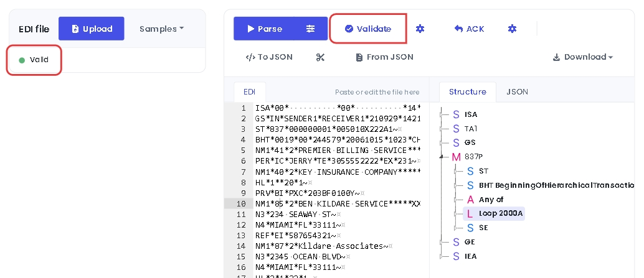Click N3*234 SEAWAY ST line

point(298,215)
